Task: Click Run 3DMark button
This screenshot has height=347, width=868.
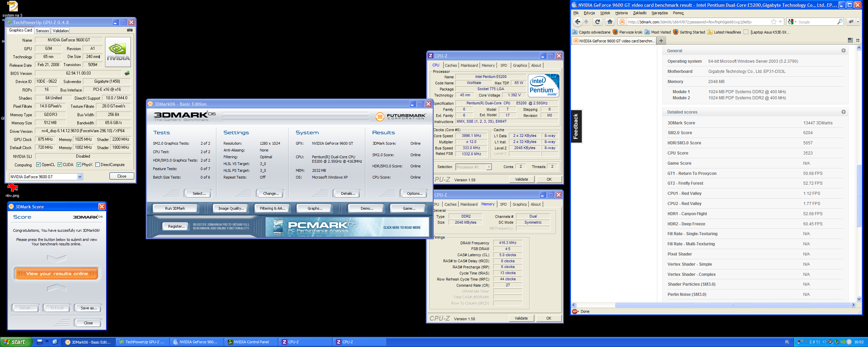Action: 175,208
